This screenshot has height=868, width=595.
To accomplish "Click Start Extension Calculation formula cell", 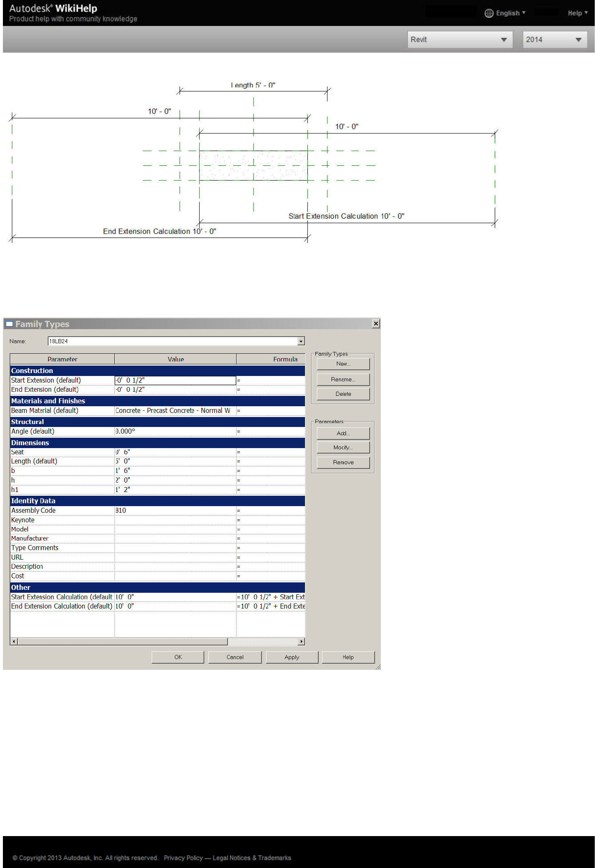I will 271,597.
